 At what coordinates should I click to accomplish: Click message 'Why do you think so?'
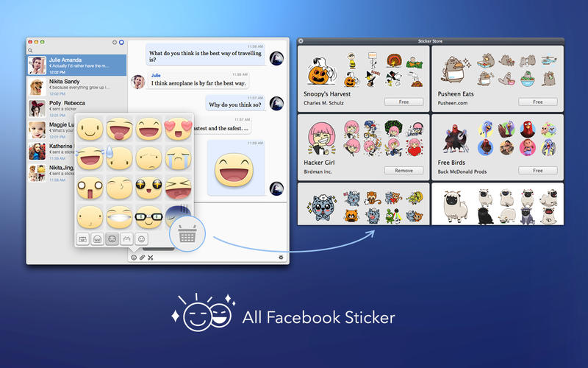tap(235, 105)
